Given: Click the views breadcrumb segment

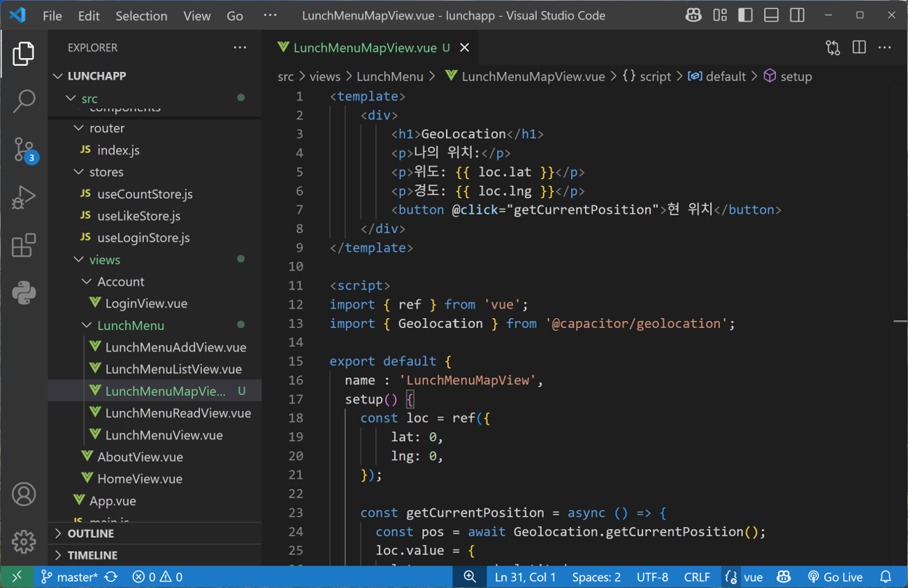Looking at the screenshot, I should [325, 76].
